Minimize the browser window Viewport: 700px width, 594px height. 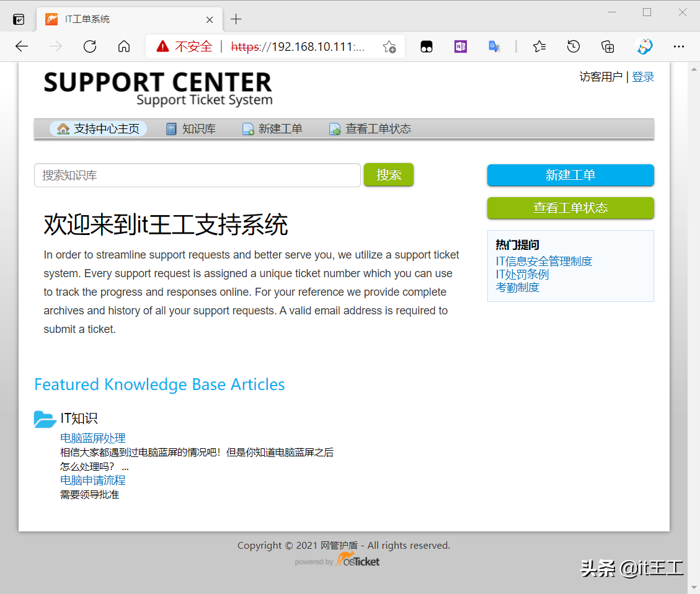coord(612,12)
